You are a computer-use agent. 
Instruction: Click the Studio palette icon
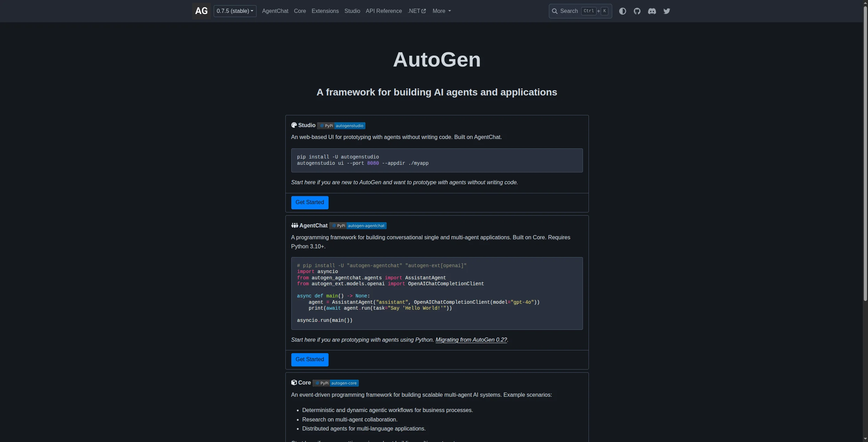pos(294,125)
